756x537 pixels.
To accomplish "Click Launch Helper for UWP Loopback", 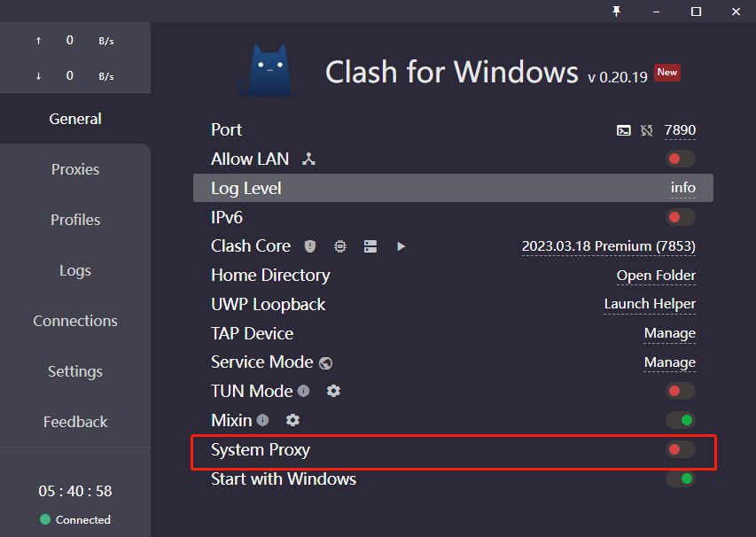I will pyautogui.click(x=650, y=304).
